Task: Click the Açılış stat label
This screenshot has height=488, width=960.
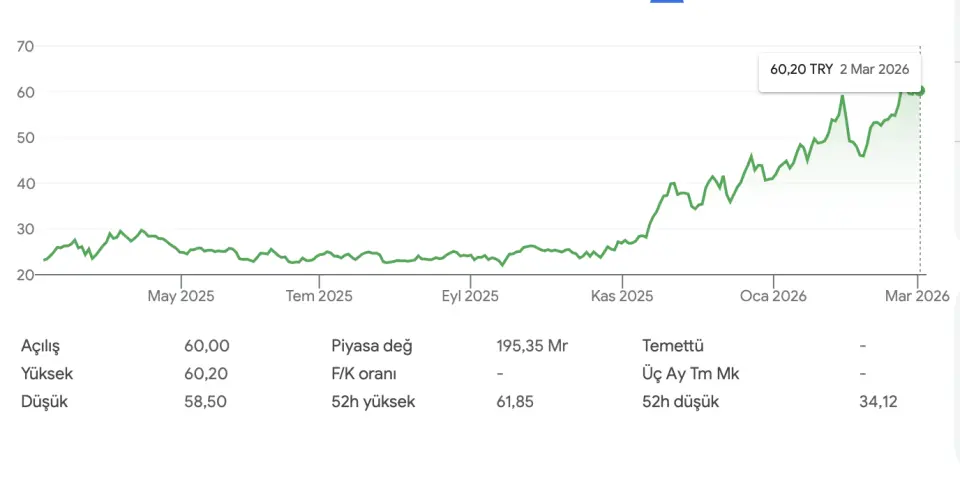Action: [41, 346]
